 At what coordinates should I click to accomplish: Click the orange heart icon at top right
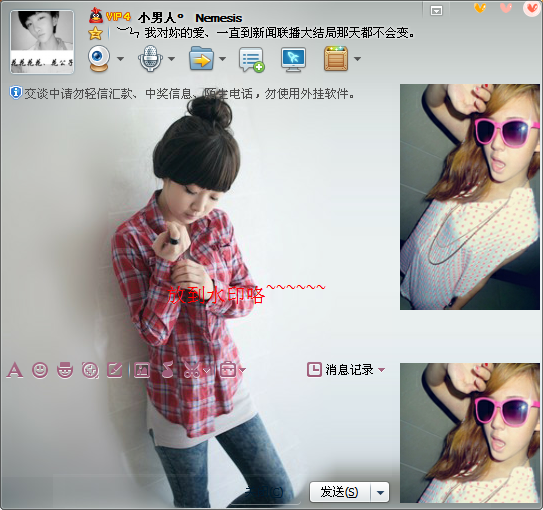(480, 7)
